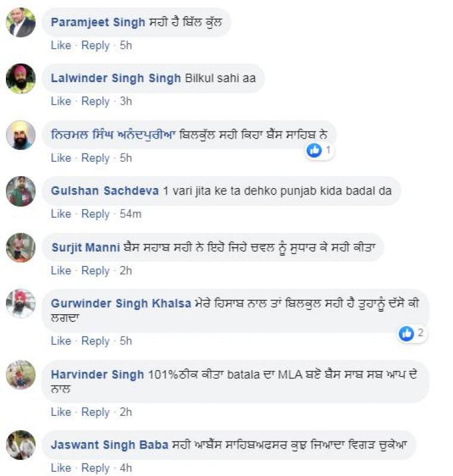
Task: Click the Harvinder Singh name link
Action: pos(98,374)
